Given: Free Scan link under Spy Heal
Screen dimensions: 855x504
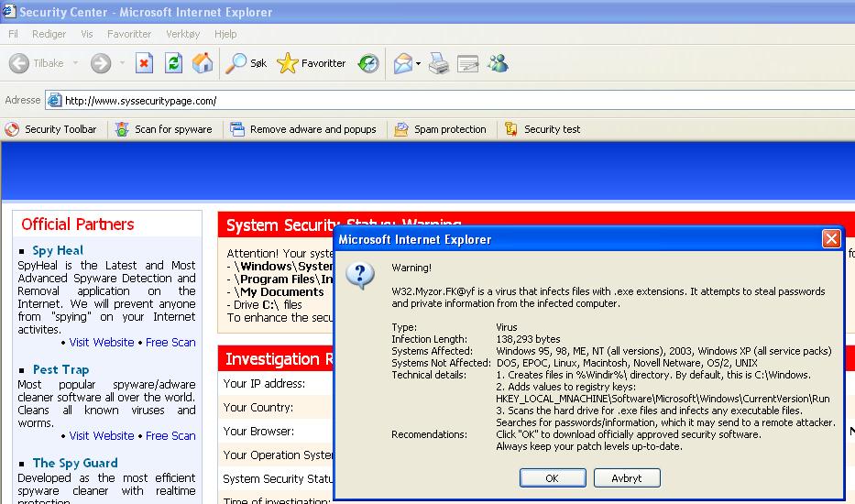Looking at the screenshot, I should coord(170,343).
